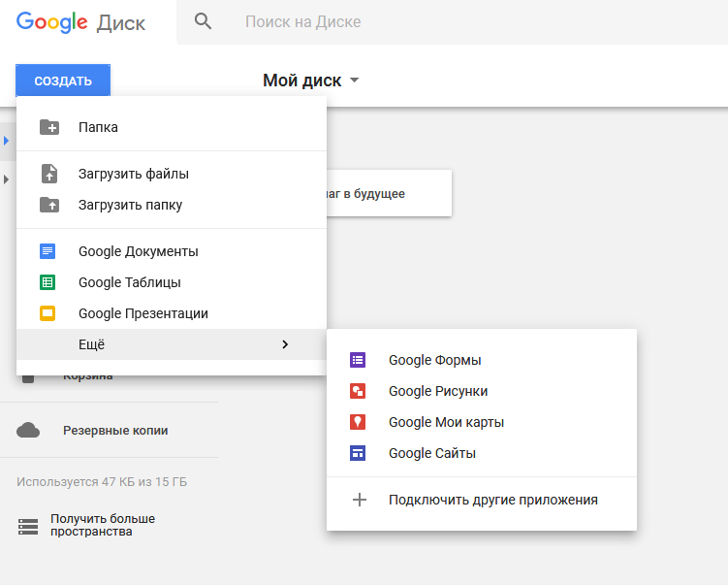The width and height of the screenshot is (728, 585).
Task: Click the blue Google Docs icon
Action: [x=47, y=251]
